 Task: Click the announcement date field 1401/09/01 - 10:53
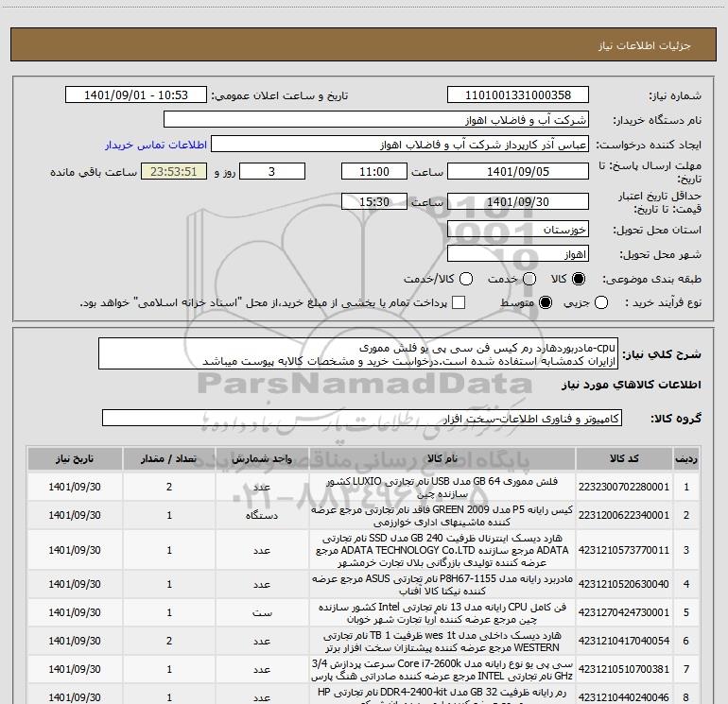(x=136, y=94)
